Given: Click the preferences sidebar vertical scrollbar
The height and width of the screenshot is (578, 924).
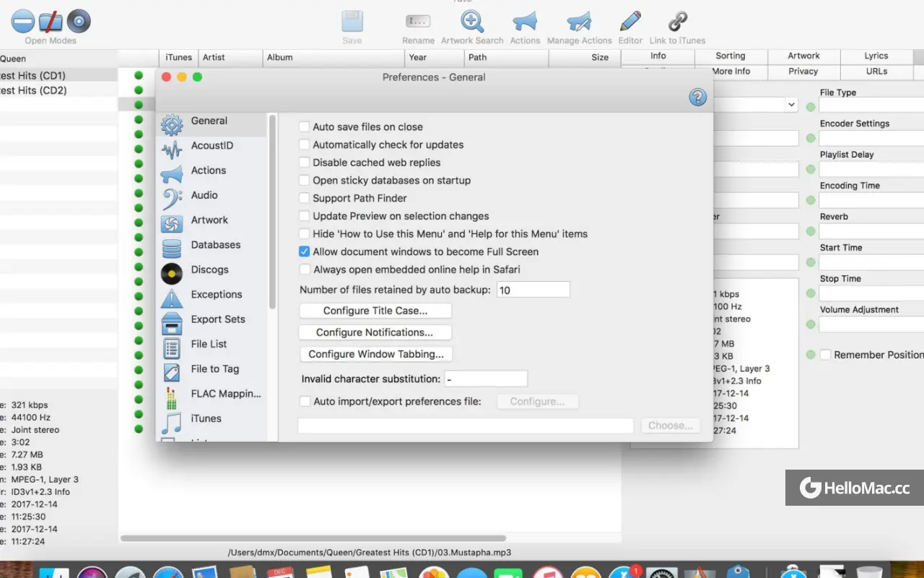Looking at the screenshot, I should (272, 212).
